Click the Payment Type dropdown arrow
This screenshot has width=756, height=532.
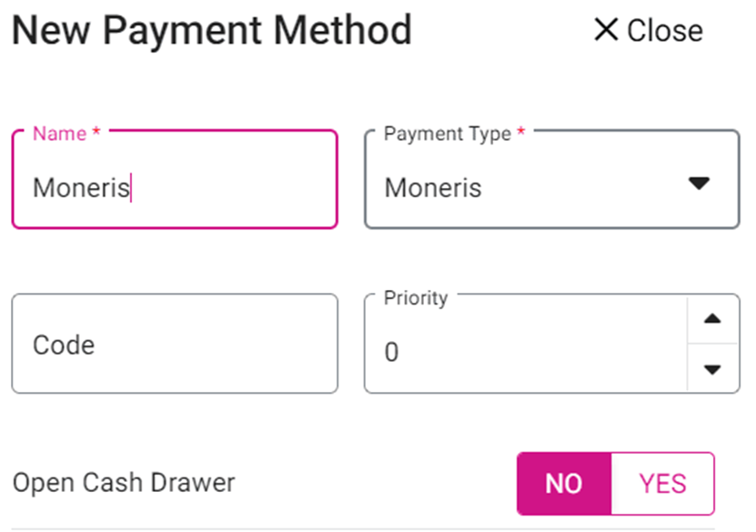click(x=698, y=183)
